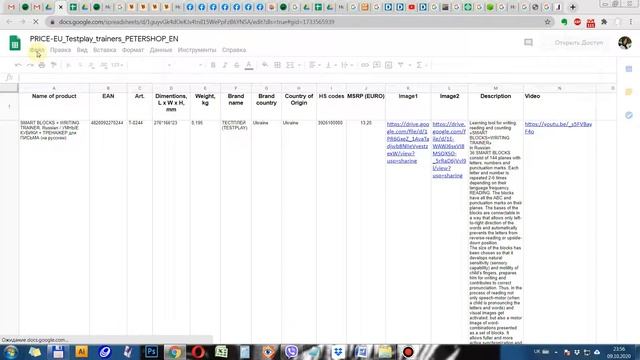Viewport: 640px width, 360px height.
Task: Expand the merge cells dropdown arrow
Action: [299, 65]
